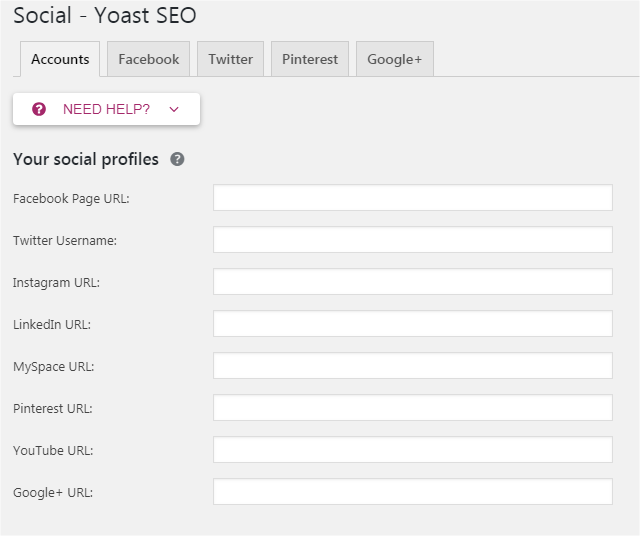
Task: Select the Instagram URL input box
Action: [413, 282]
